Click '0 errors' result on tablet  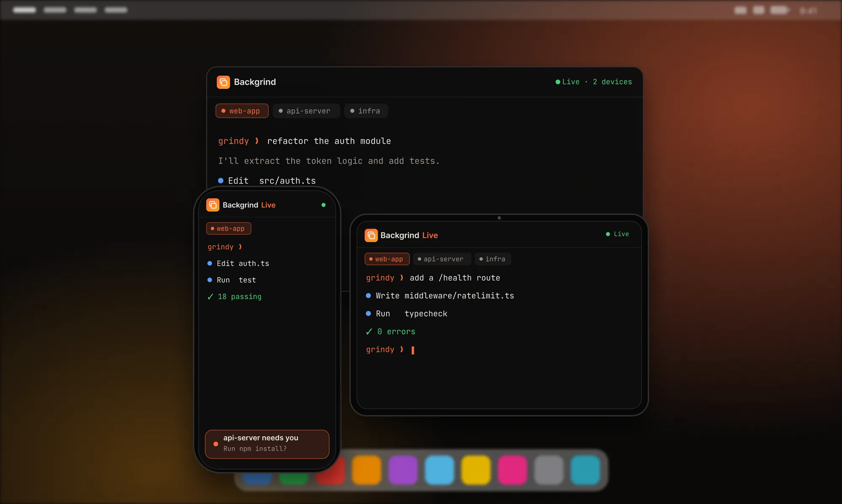click(390, 332)
